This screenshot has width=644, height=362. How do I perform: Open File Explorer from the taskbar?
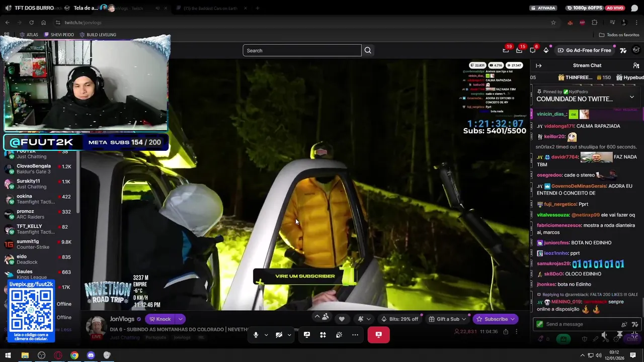coord(25,355)
